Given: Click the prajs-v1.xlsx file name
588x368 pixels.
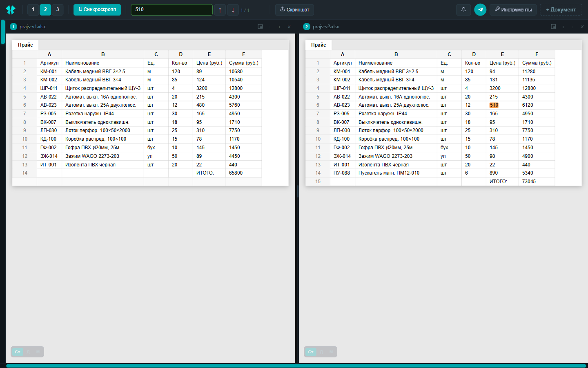Looking at the screenshot, I should [33, 27].
